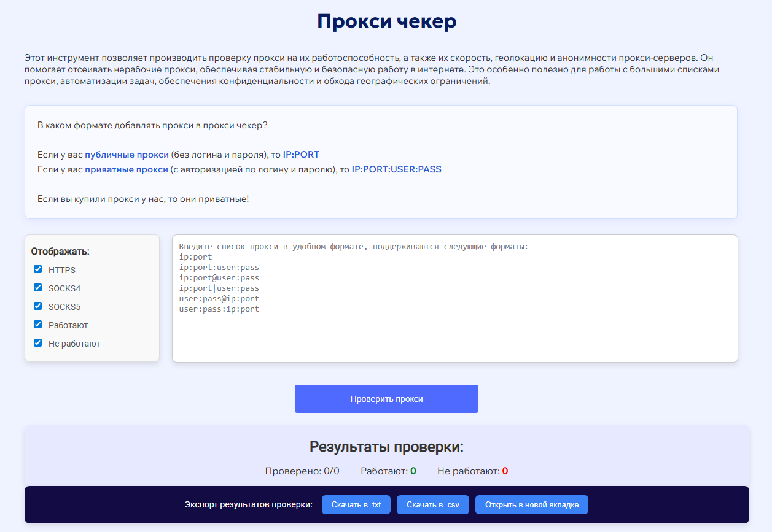The image size is (772, 532).
Task: Click the Не работают: 0 red counter
Action: click(x=473, y=471)
